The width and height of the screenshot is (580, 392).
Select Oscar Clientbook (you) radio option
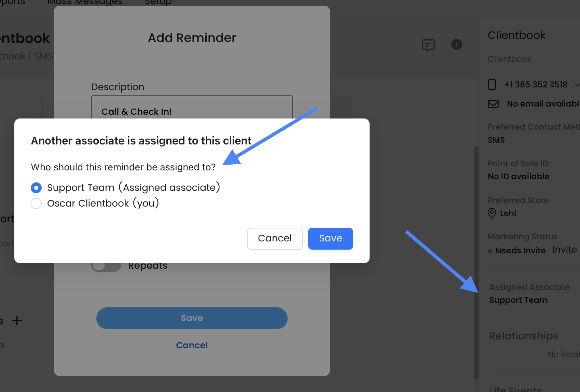coord(36,204)
